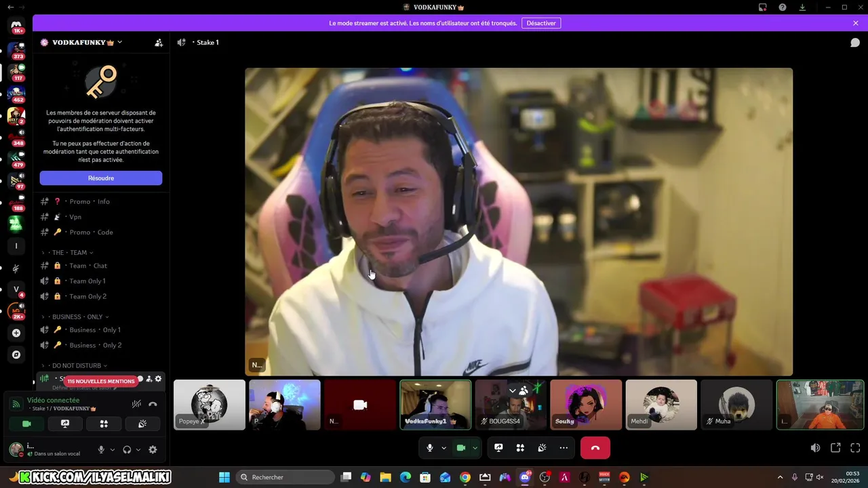This screenshot has height=488, width=868.
Task: Open output device chevron in user panel
Action: pos(138,449)
